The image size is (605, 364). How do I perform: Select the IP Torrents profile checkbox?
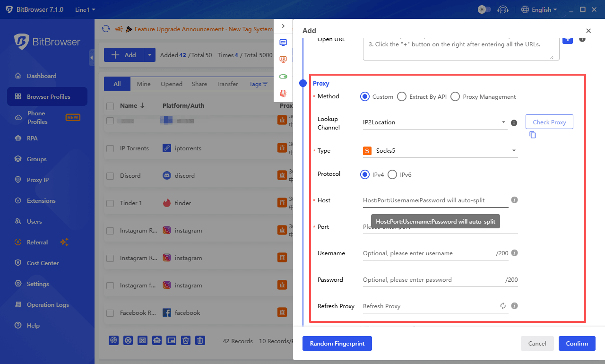pos(110,148)
